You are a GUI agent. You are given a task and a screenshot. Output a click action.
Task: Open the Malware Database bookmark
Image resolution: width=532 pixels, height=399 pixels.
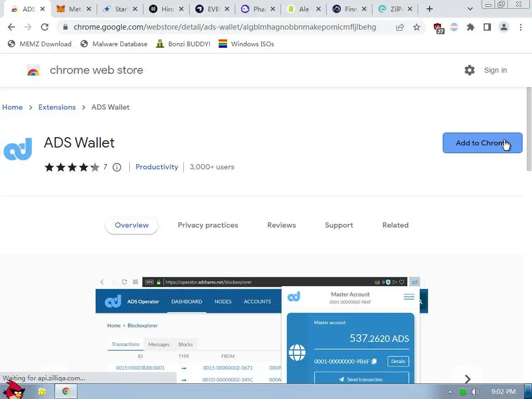(114, 44)
